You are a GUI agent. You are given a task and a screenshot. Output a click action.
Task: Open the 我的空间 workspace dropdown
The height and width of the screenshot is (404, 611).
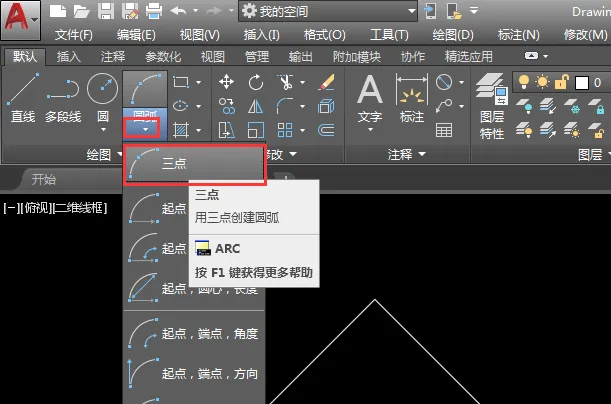328,11
